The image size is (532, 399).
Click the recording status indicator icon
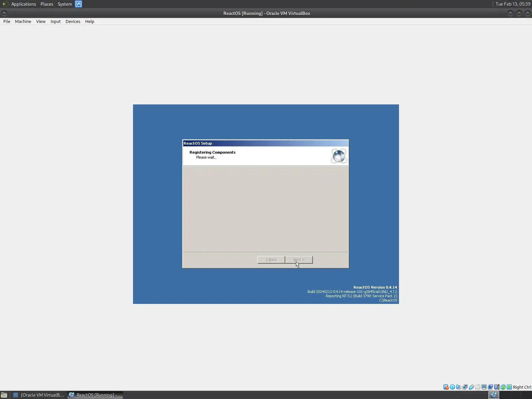(490, 387)
